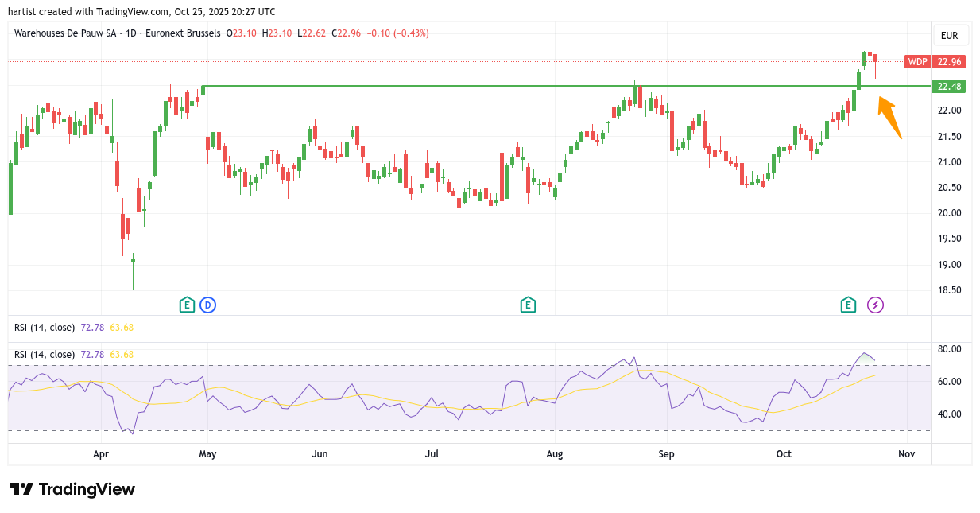Open the earnings E marker between July and August
Viewport: 980px width, 513px height.
pyautogui.click(x=527, y=305)
